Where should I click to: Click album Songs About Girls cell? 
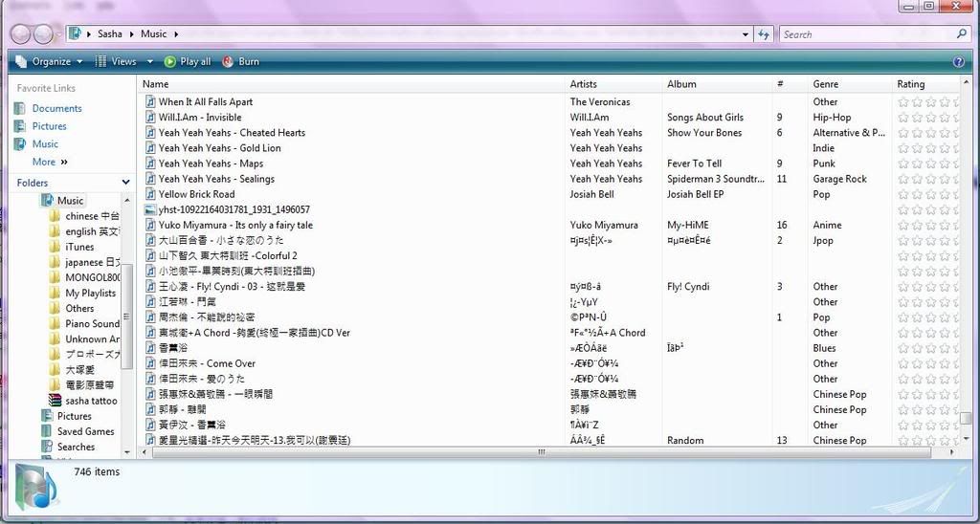pyautogui.click(x=705, y=117)
